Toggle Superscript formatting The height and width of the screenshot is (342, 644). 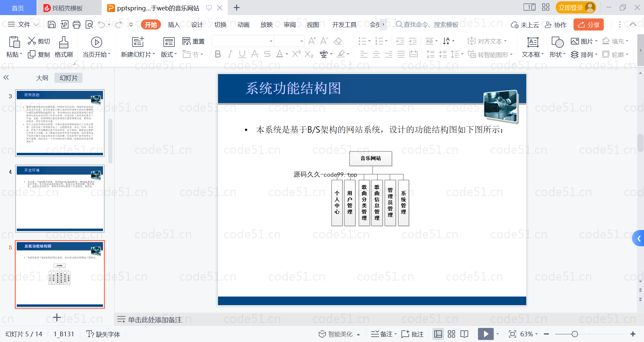pos(296,54)
